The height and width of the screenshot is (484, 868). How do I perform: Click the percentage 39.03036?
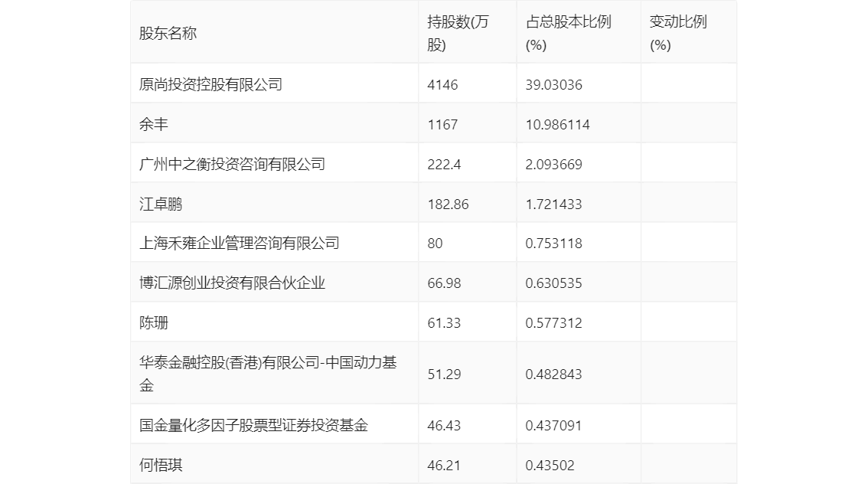point(553,85)
